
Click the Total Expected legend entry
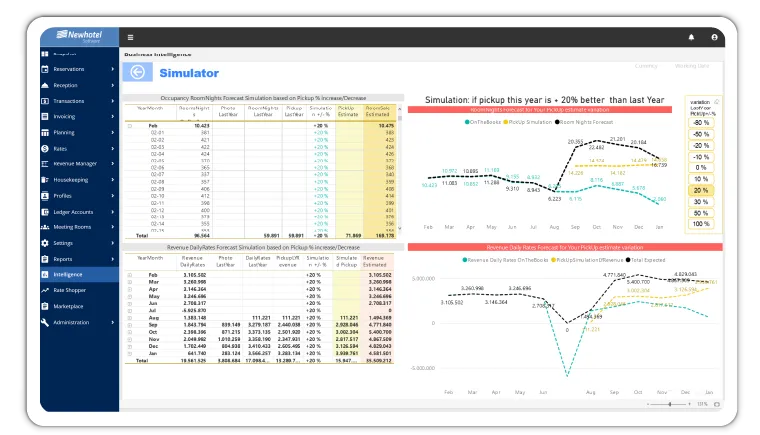(x=646, y=260)
